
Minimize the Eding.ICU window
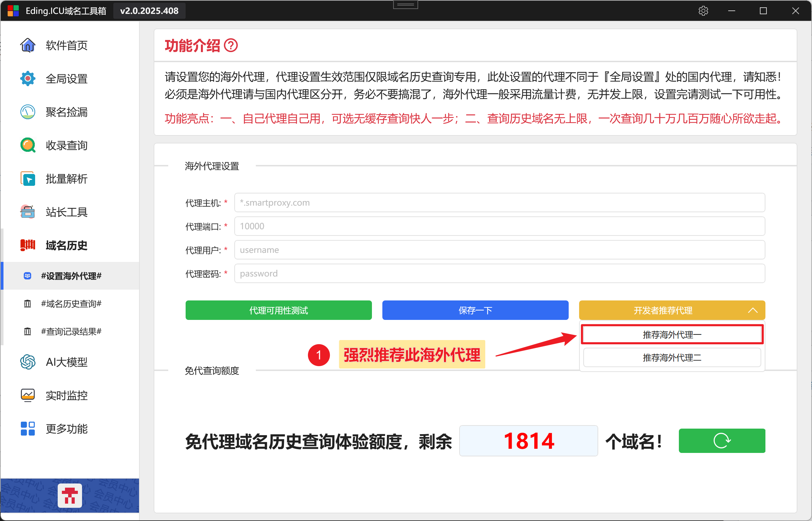732,11
